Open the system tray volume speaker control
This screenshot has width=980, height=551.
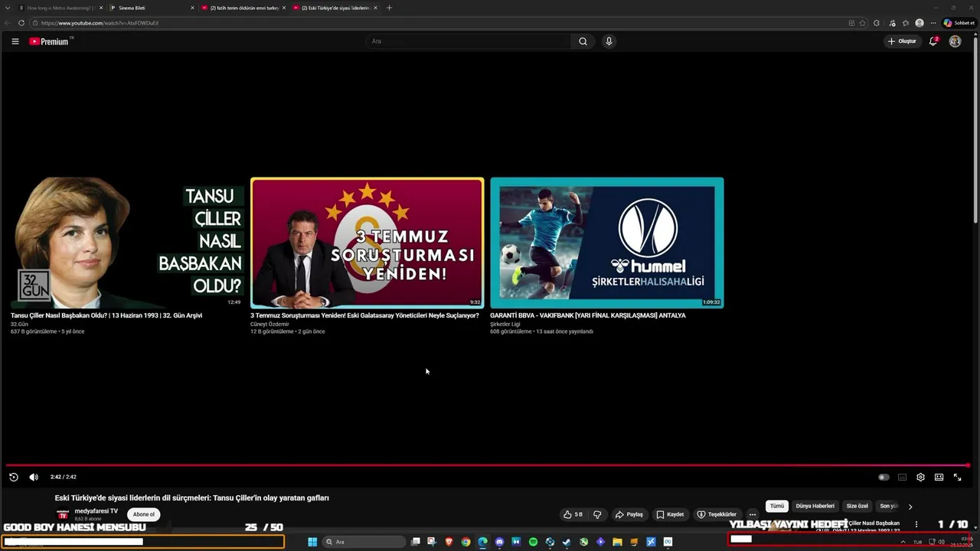click(x=941, y=542)
